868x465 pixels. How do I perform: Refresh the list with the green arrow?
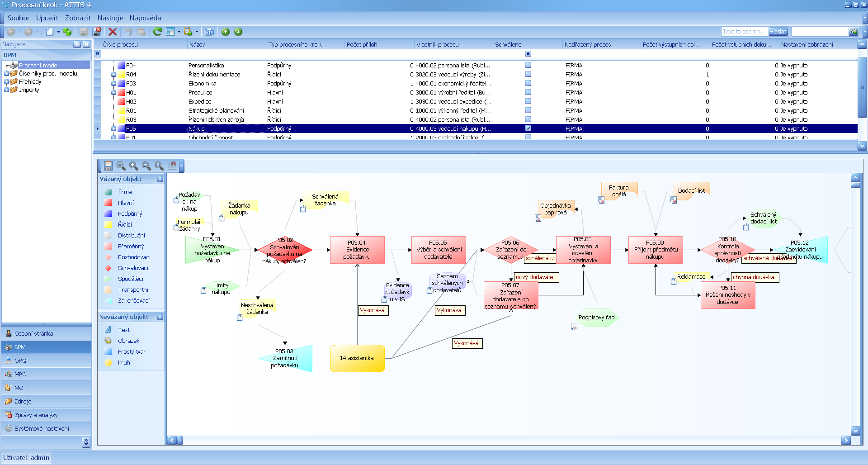tap(158, 32)
